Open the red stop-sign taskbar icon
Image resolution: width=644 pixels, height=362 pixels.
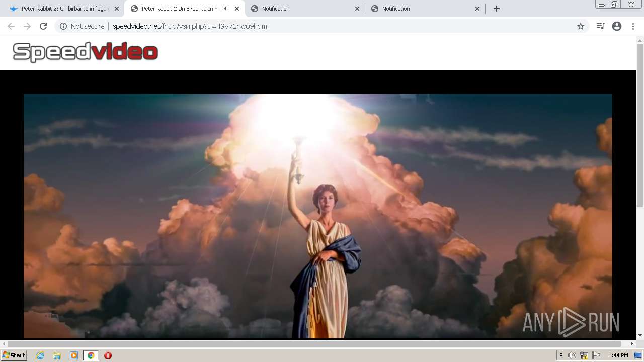click(x=108, y=355)
